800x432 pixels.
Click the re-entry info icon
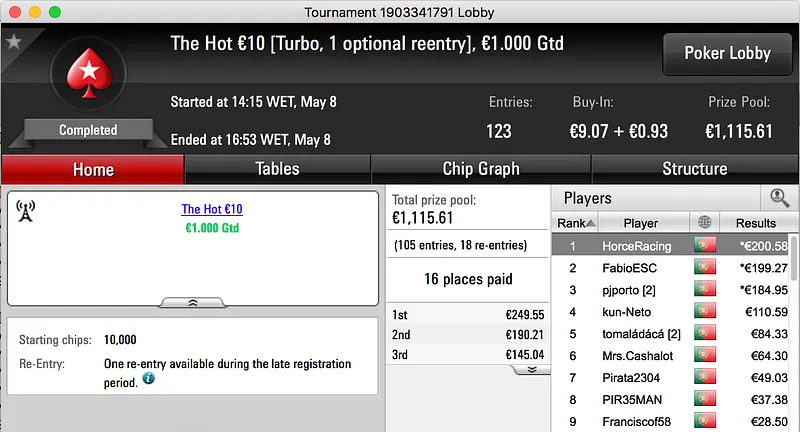pyautogui.click(x=149, y=380)
